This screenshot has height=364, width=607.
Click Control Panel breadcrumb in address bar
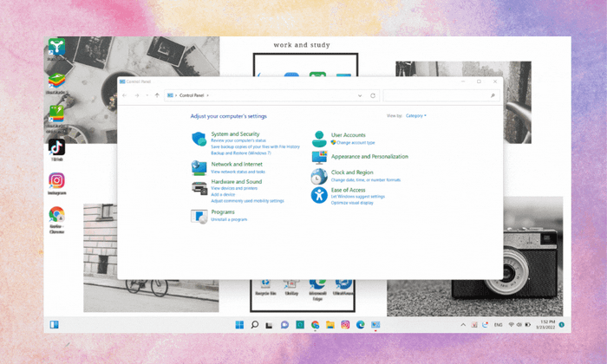pyautogui.click(x=192, y=95)
